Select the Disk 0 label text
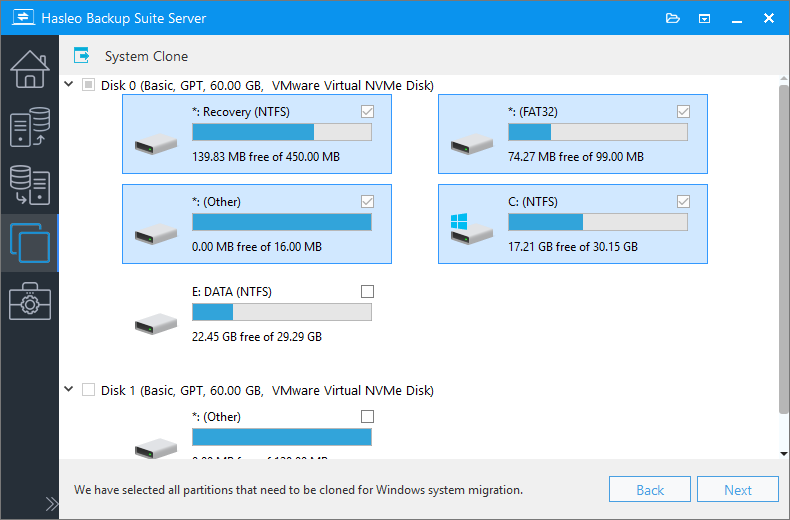 267,85
